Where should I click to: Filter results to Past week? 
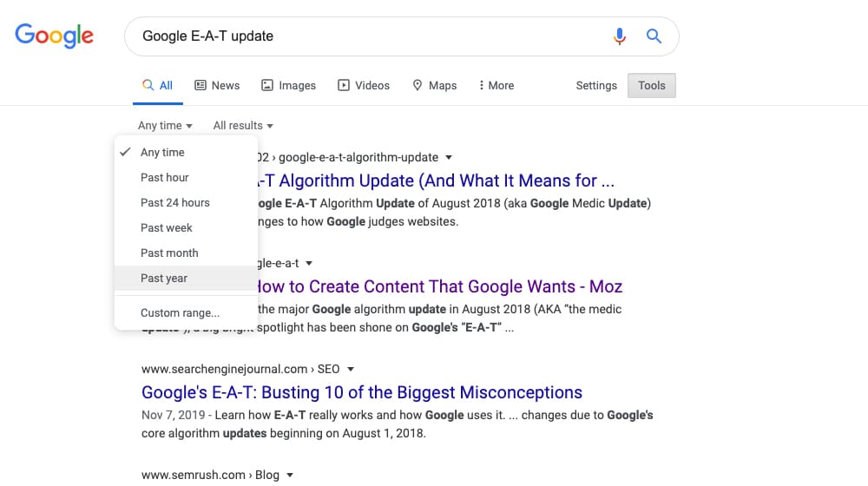tap(167, 227)
